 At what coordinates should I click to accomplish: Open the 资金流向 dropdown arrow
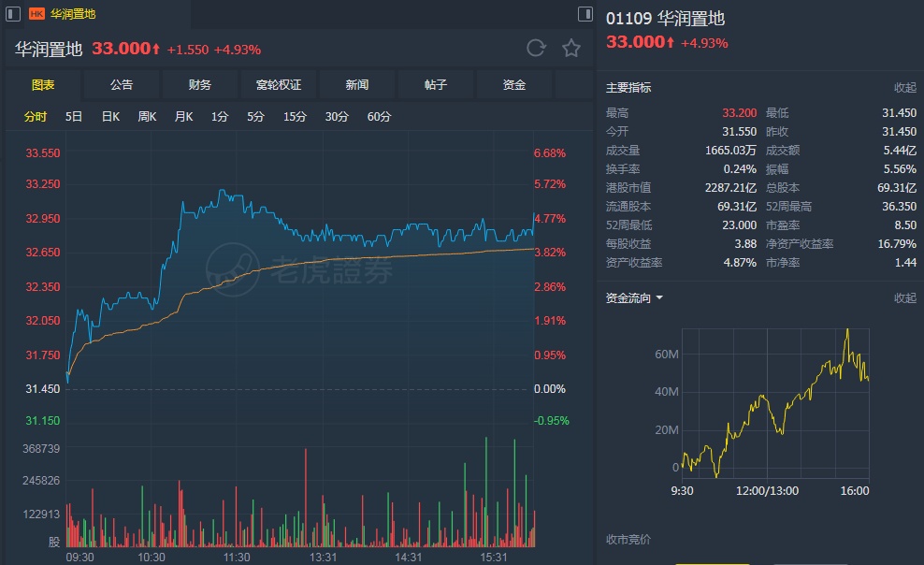point(659,298)
